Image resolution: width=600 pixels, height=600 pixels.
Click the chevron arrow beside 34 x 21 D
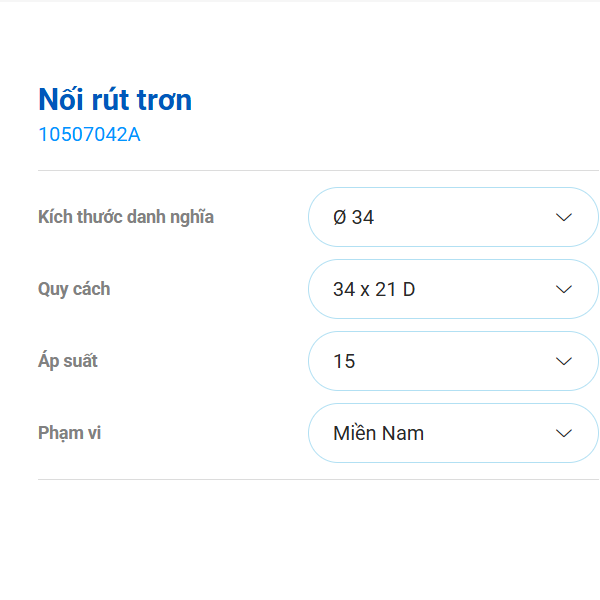tap(564, 289)
